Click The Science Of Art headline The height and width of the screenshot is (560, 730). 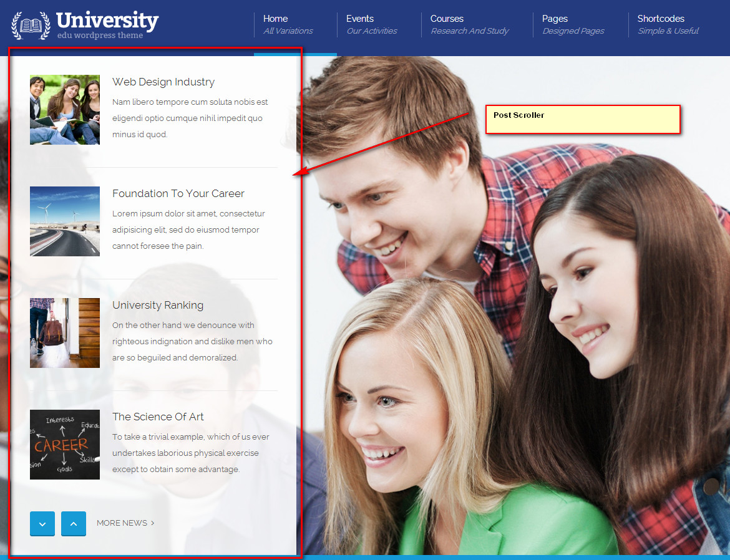pos(158,417)
